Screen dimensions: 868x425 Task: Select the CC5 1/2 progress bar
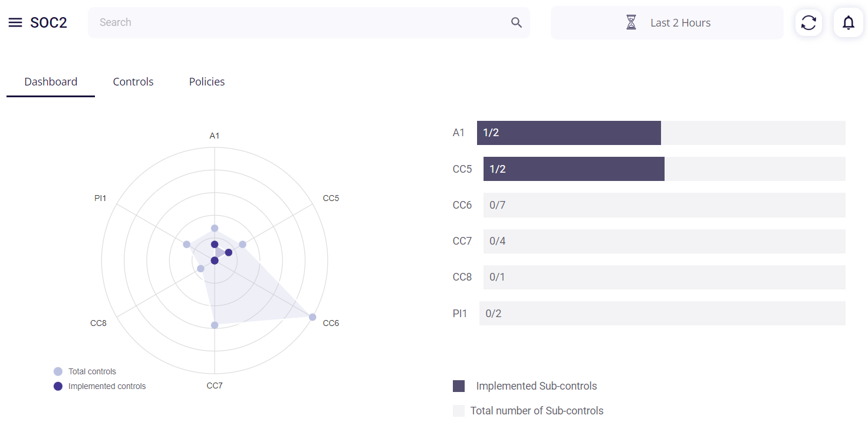tap(665, 169)
